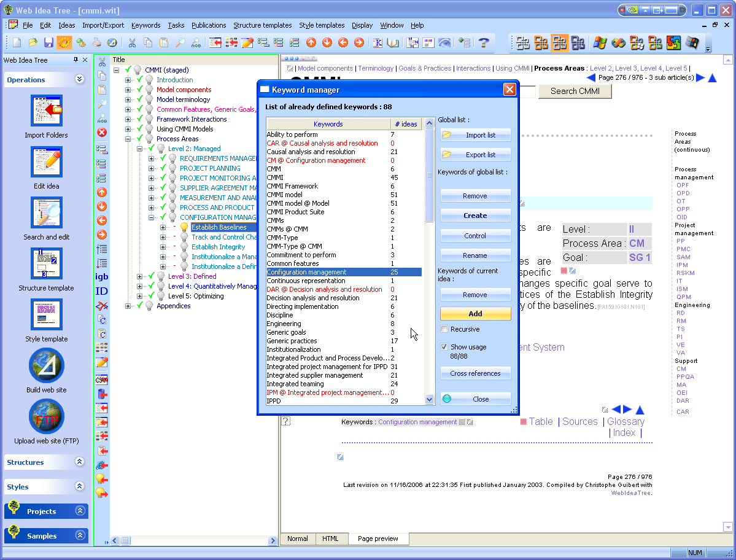
Task: Click the keyword list scrollbar down arrow
Action: [x=429, y=400]
